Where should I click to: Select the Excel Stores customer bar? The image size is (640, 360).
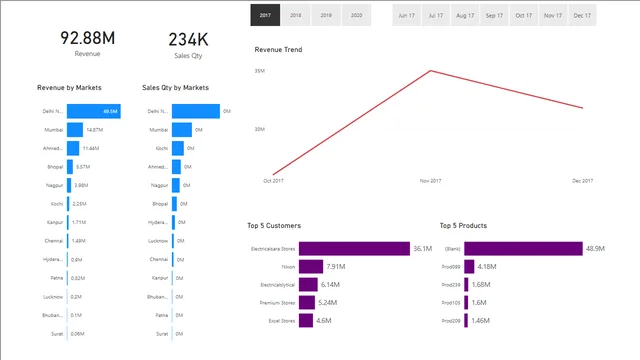tap(306, 320)
